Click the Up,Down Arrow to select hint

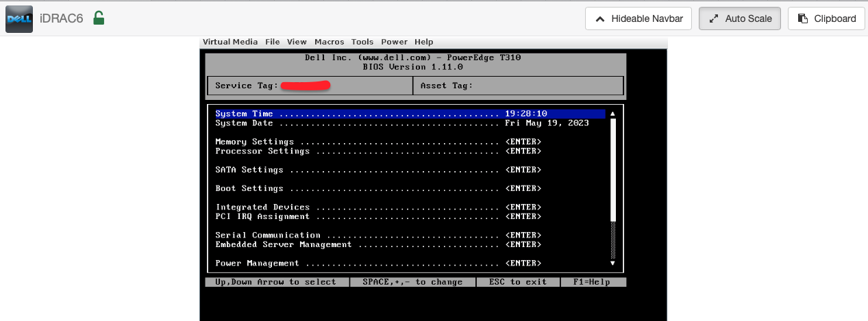[x=276, y=282]
